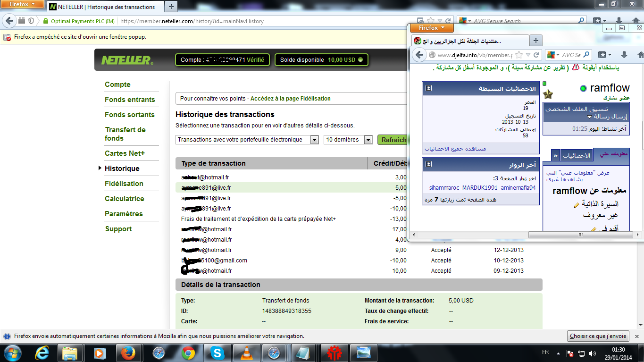This screenshot has height=362, width=644.
Task: Open Calculatrice in sidebar
Action: tap(125, 199)
